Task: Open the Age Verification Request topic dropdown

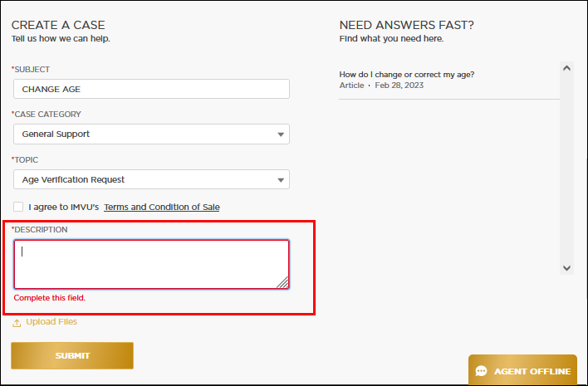Action: [x=151, y=179]
